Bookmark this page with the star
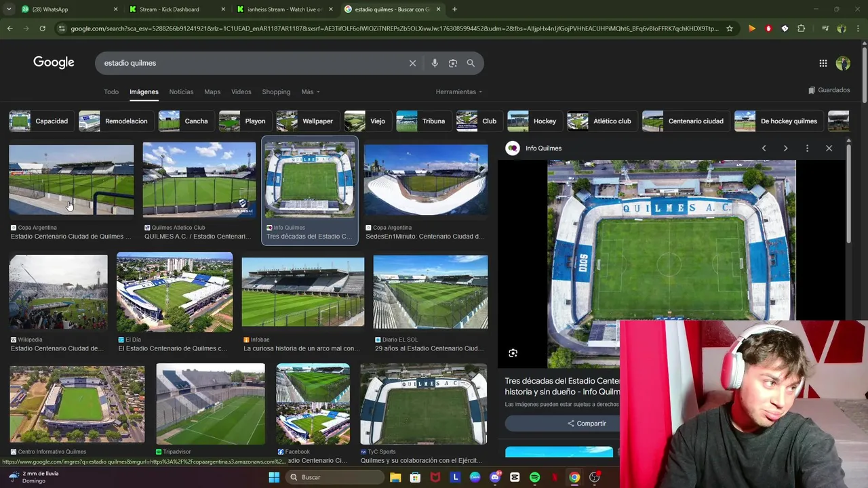The width and height of the screenshot is (868, 488). pyautogui.click(x=730, y=28)
